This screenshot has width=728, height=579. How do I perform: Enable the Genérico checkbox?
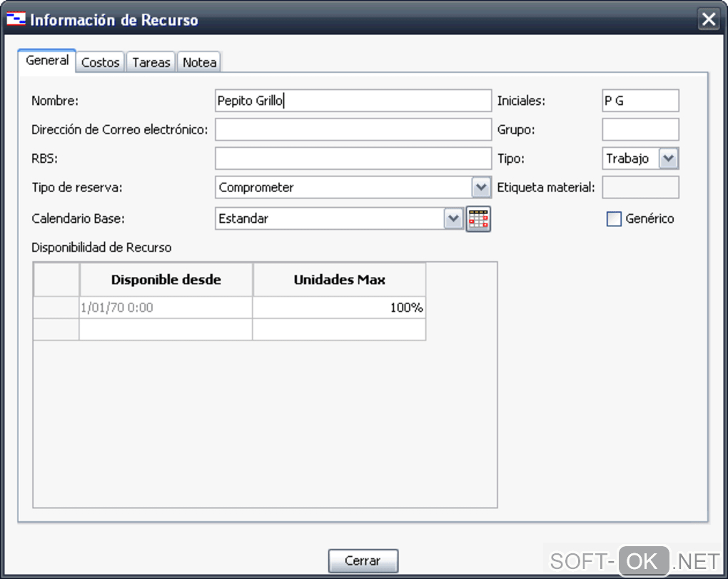coord(614,218)
